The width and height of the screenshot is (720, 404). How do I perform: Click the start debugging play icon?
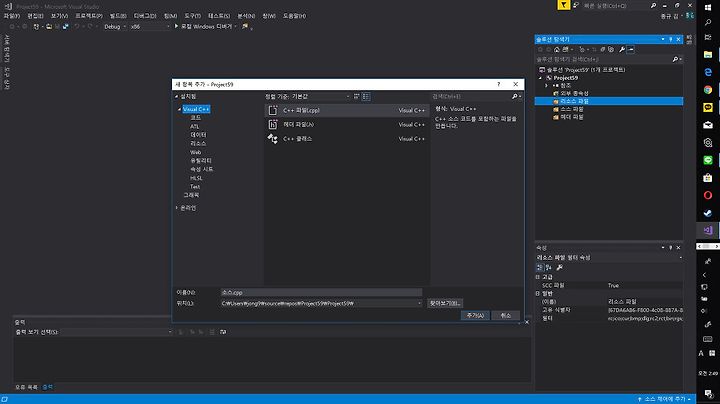[x=176, y=26]
